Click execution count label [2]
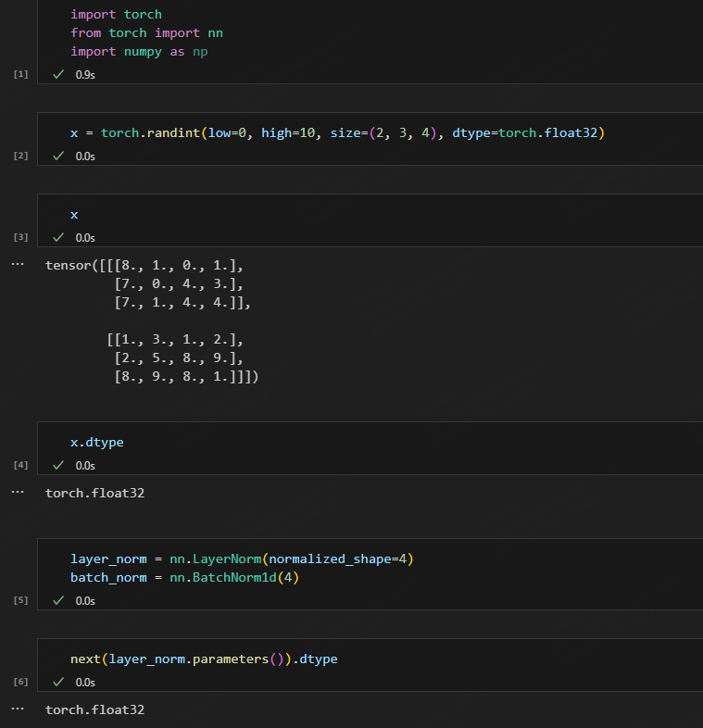This screenshot has width=703, height=728. point(21,156)
